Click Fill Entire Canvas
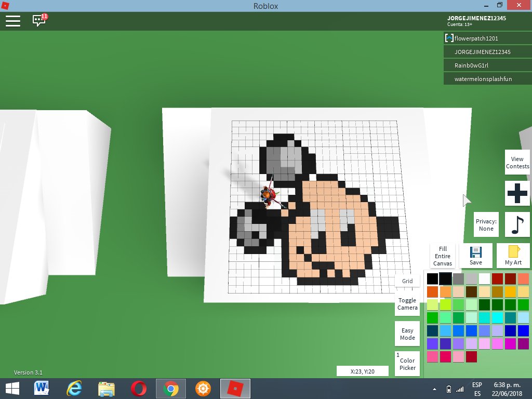Screen dimensions: 532x399 [x=443, y=256]
